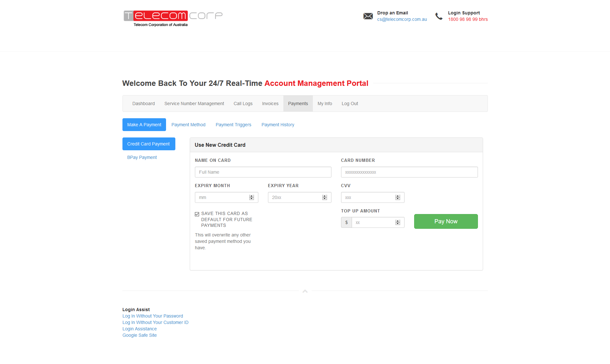The height and width of the screenshot is (364, 610).
Task: Click the Expiry Year spinner arrows
Action: [x=325, y=197]
